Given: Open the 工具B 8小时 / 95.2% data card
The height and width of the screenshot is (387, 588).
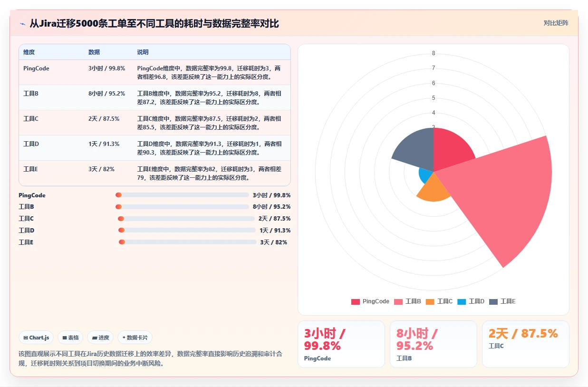Looking at the screenshot, I should tap(434, 344).
